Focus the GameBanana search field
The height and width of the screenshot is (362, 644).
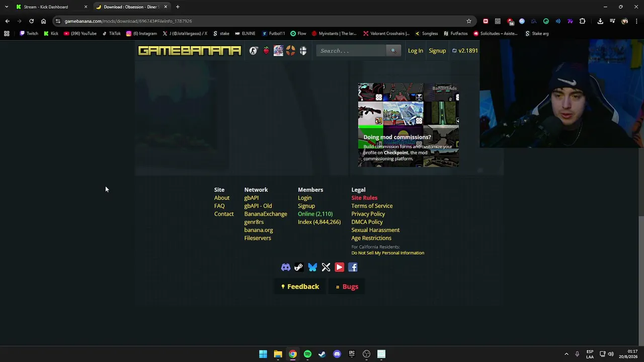(x=351, y=51)
